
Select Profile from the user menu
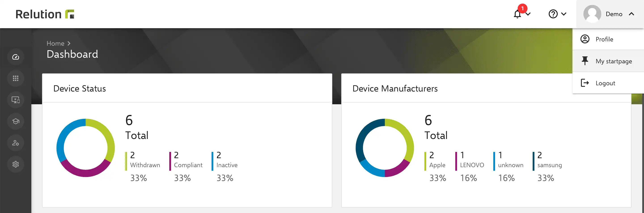608,39
